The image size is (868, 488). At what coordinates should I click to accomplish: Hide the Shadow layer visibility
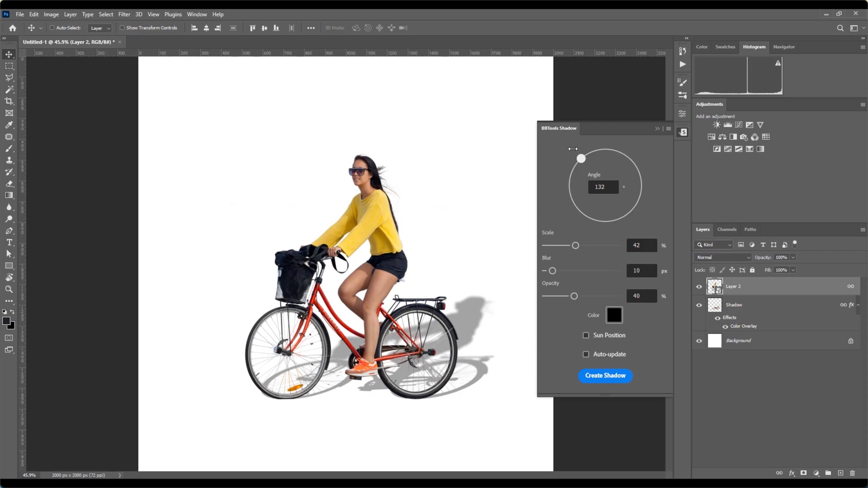click(x=699, y=305)
